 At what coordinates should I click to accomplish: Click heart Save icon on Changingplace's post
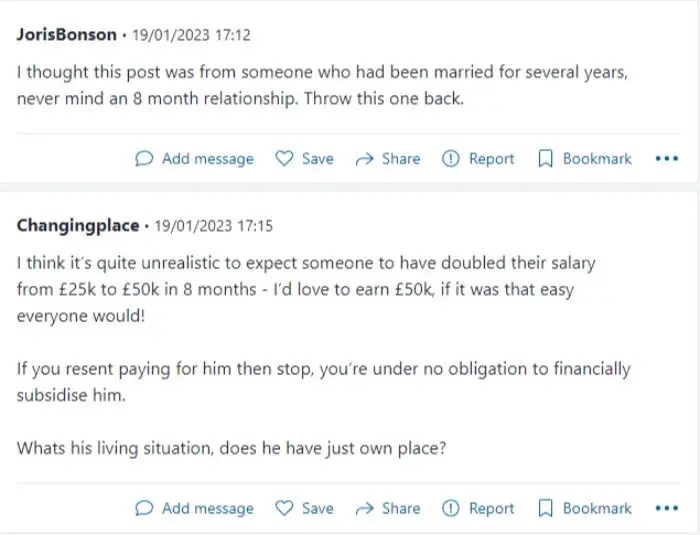(284, 508)
